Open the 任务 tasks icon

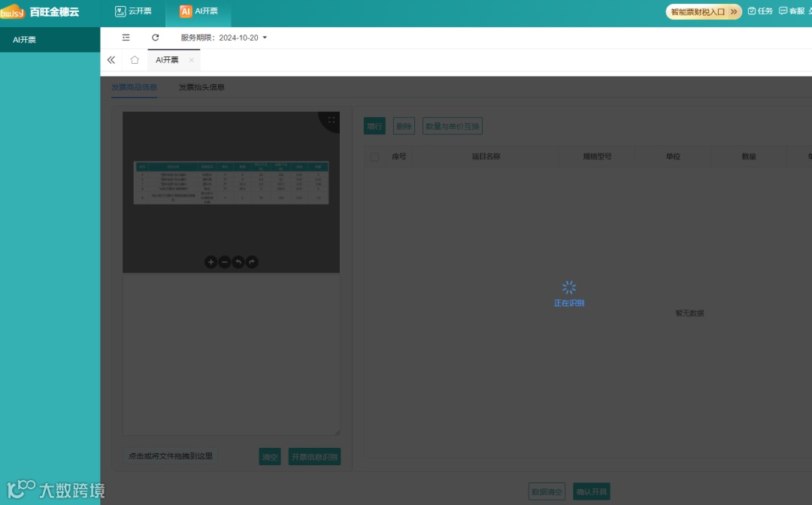point(760,11)
